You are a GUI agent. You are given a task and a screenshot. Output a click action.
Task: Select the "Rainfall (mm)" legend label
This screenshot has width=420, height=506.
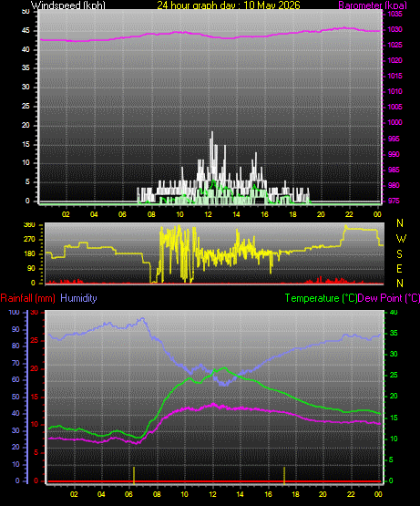tap(27, 298)
